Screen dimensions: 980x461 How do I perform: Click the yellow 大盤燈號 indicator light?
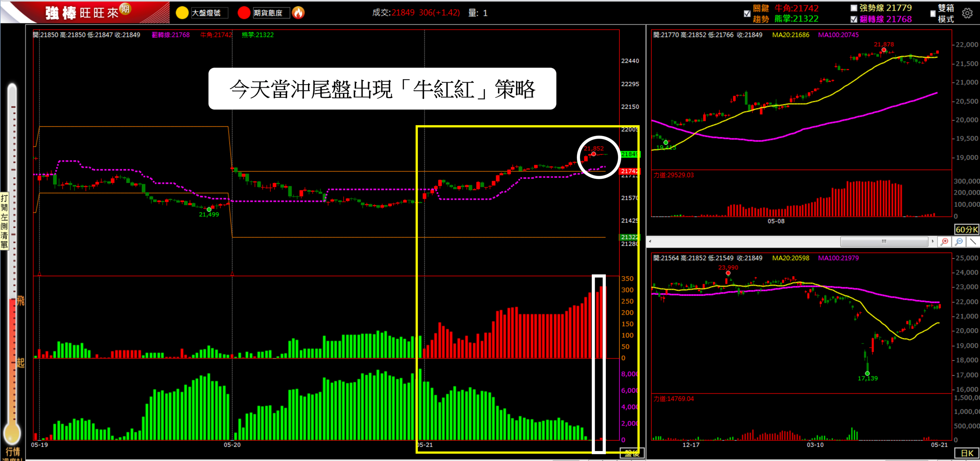pyautogui.click(x=182, y=13)
